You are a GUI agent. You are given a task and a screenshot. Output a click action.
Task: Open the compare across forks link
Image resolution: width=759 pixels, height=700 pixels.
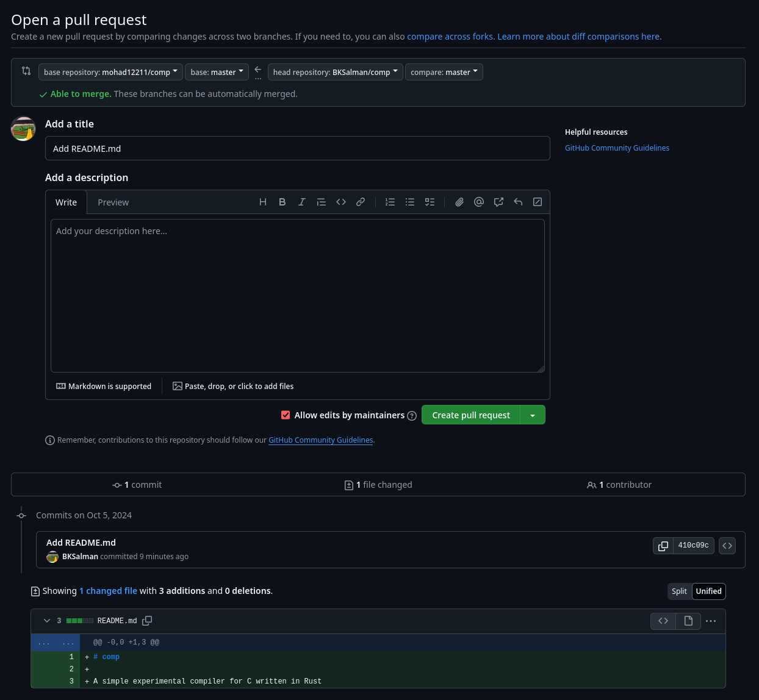click(x=450, y=37)
